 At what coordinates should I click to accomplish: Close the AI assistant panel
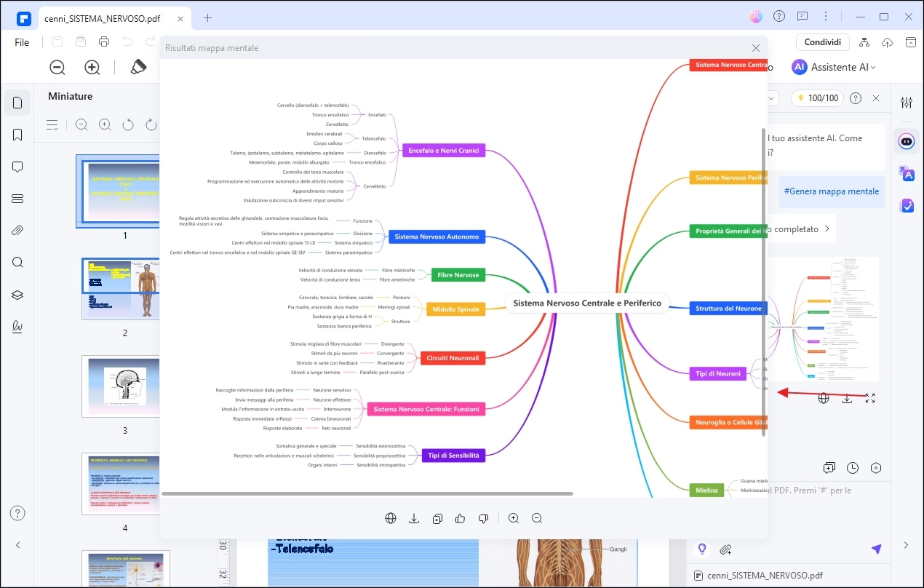pos(876,98)
